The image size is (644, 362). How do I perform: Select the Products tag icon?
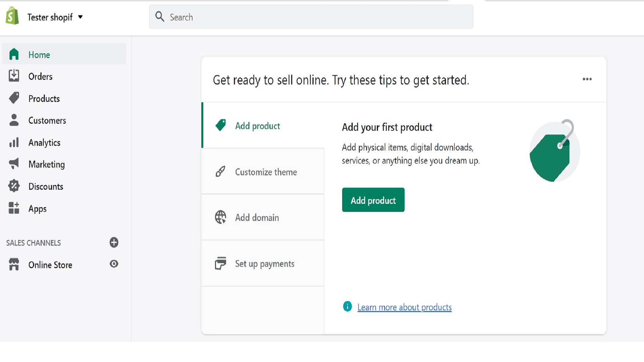[14, 98]
